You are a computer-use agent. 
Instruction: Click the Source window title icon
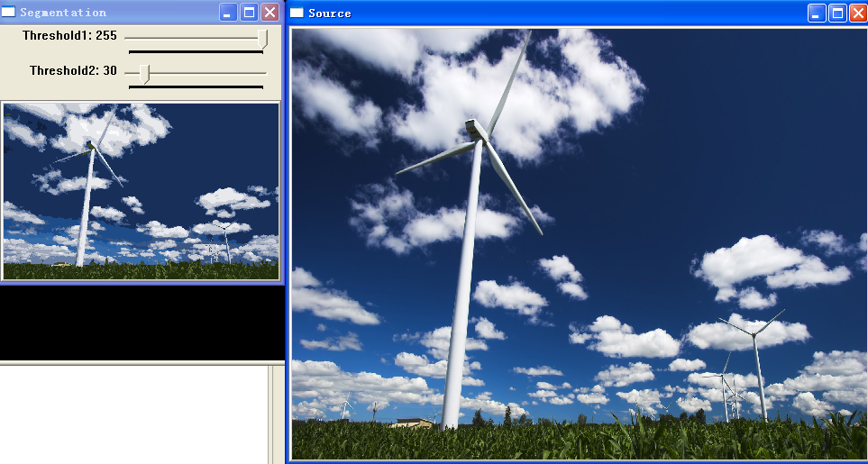(x=297, y=13)
